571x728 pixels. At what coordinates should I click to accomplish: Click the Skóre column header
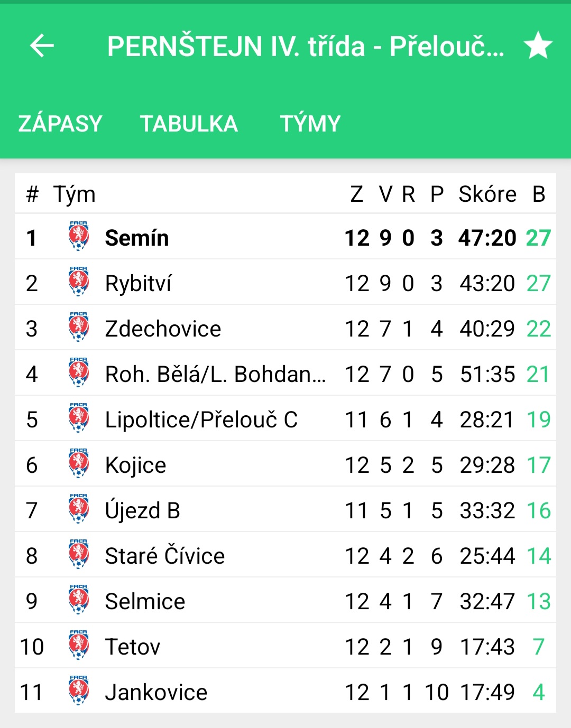pyautogui.click(x=487, y=194)
